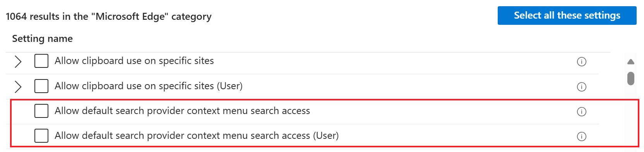Click the Setting name column header
Viewport: 644px width, 152px height.
43,38
